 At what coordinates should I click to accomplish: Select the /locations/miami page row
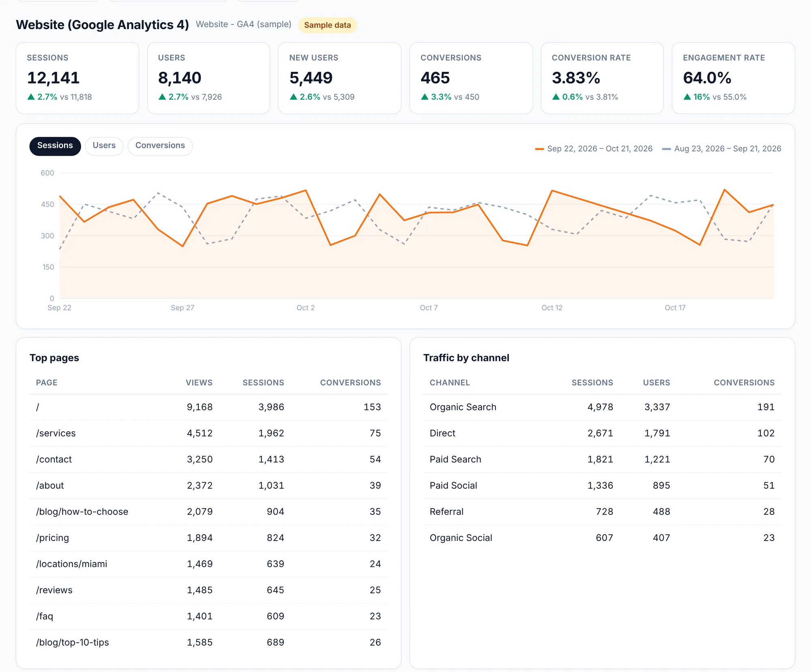pyautogui.click(x=208, y=564)
